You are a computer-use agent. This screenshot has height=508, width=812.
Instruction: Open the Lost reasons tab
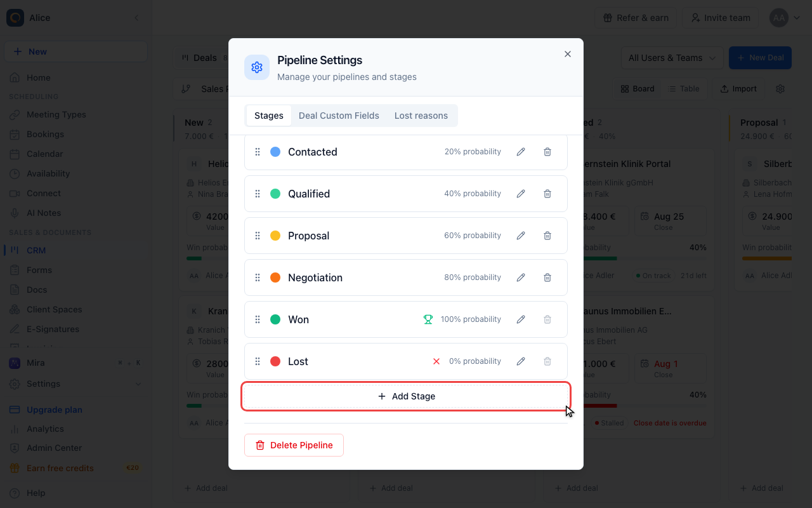421,116
